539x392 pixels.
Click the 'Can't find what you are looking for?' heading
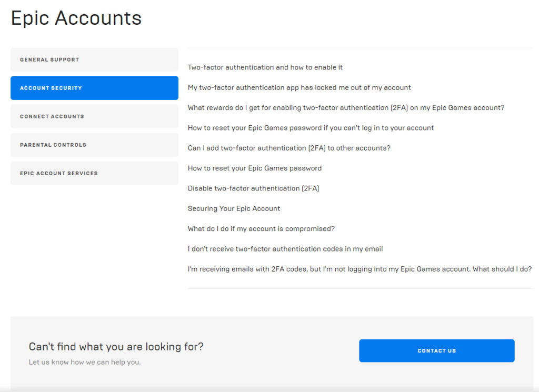(x=116, y=347)
